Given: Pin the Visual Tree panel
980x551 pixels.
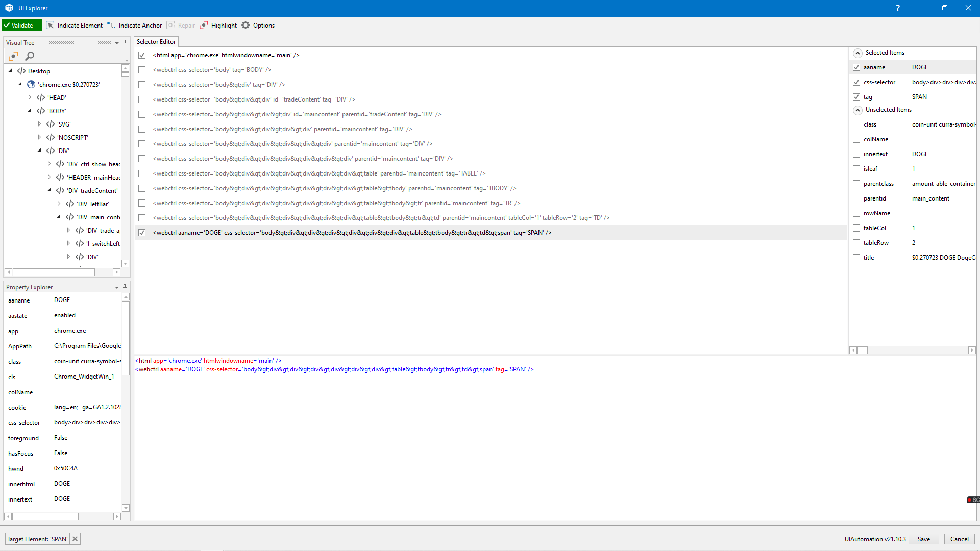Looking at the screenshot, I should point(125,42).
